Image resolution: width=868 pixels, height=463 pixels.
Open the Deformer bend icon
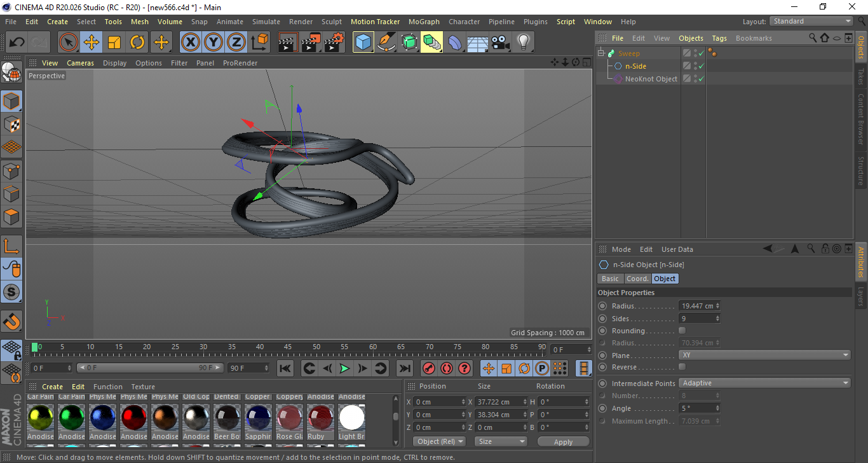tap(456, 43)
